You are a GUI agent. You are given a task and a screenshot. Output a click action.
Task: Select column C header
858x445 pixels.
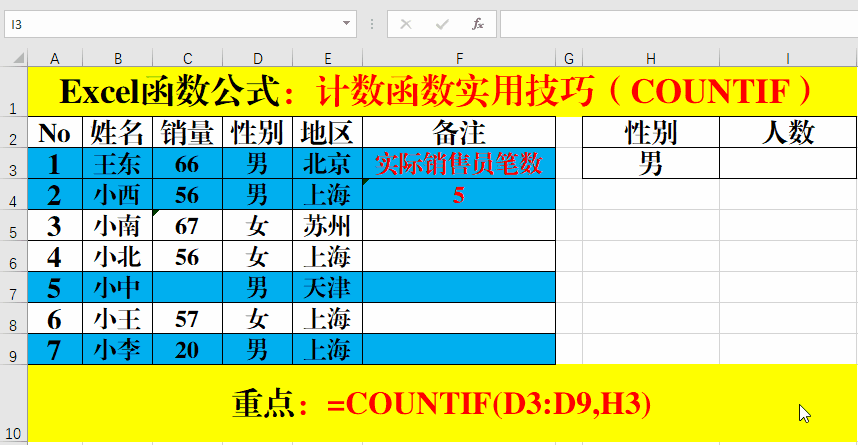(x=188, y=59)
